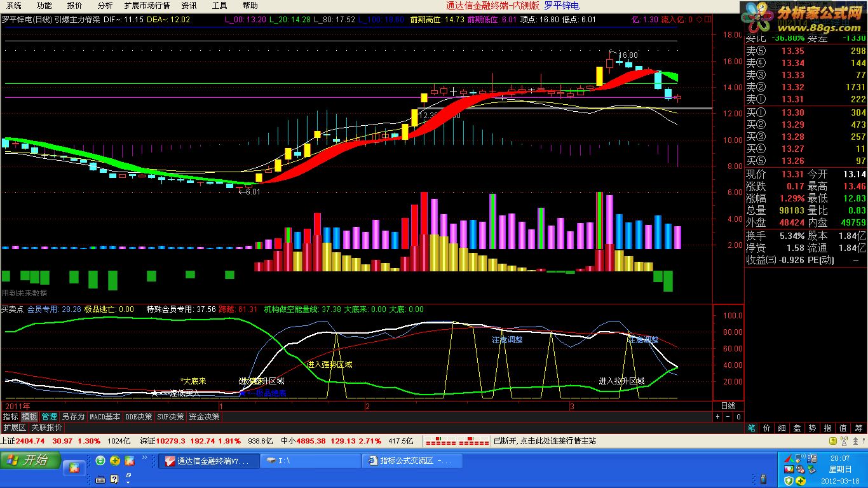Click the 0 reset button beside the zoom controls
This screenshot has width=868, height=488.
point(738,417)
